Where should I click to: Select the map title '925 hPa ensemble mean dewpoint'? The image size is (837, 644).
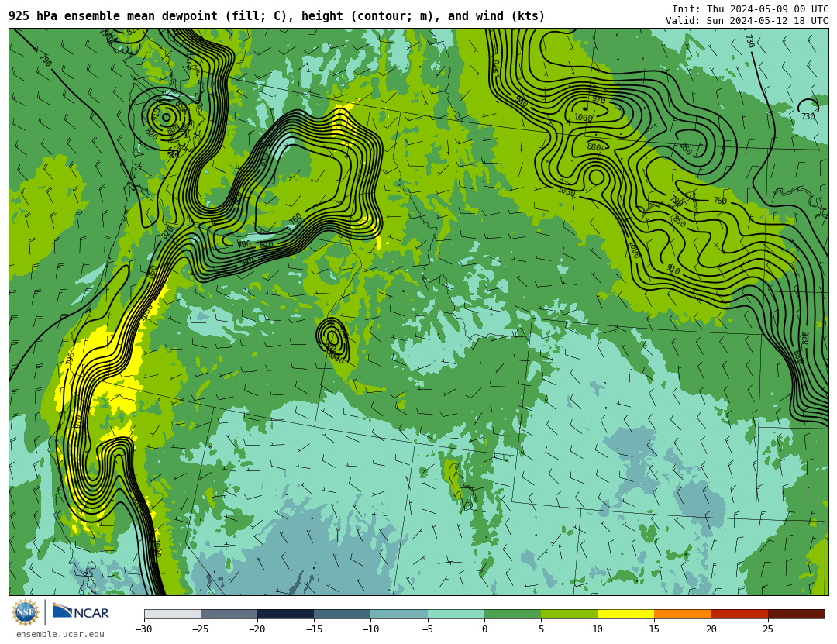click(x=113, y=16)
